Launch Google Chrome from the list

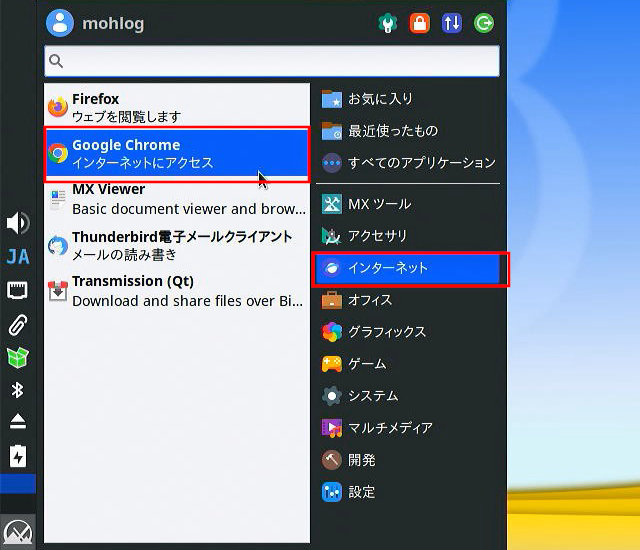point(177,154)
